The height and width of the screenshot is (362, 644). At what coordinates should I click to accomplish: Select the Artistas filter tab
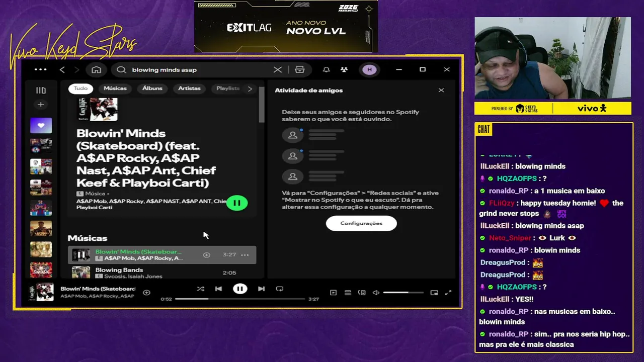pos(189,88)
